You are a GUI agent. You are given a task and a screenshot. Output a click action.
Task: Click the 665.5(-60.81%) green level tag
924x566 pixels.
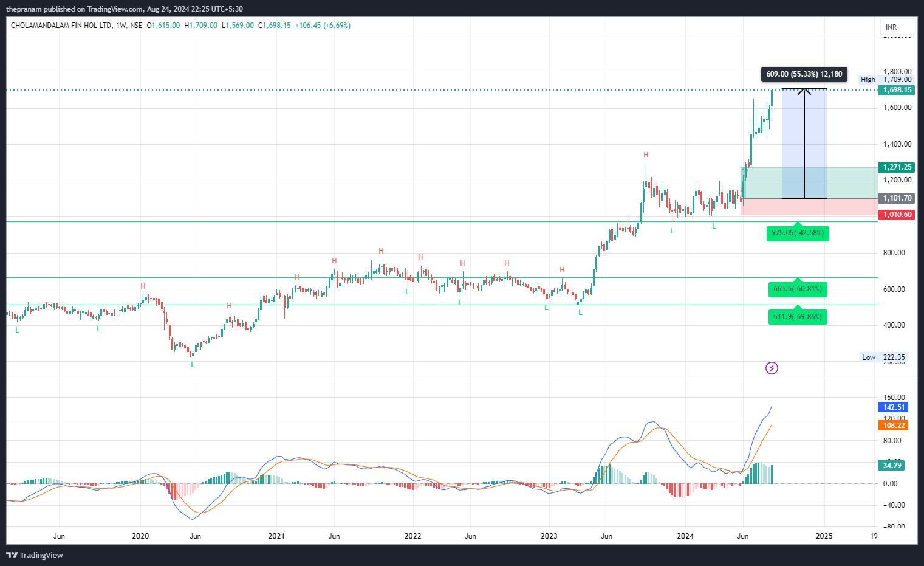point(798,289)
